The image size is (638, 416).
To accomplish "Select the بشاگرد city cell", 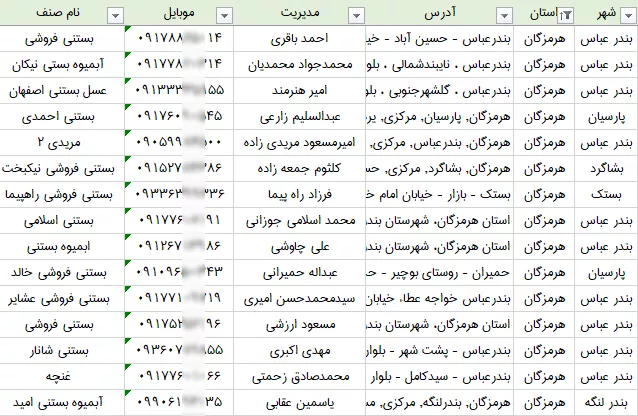I will pos(606,169).
